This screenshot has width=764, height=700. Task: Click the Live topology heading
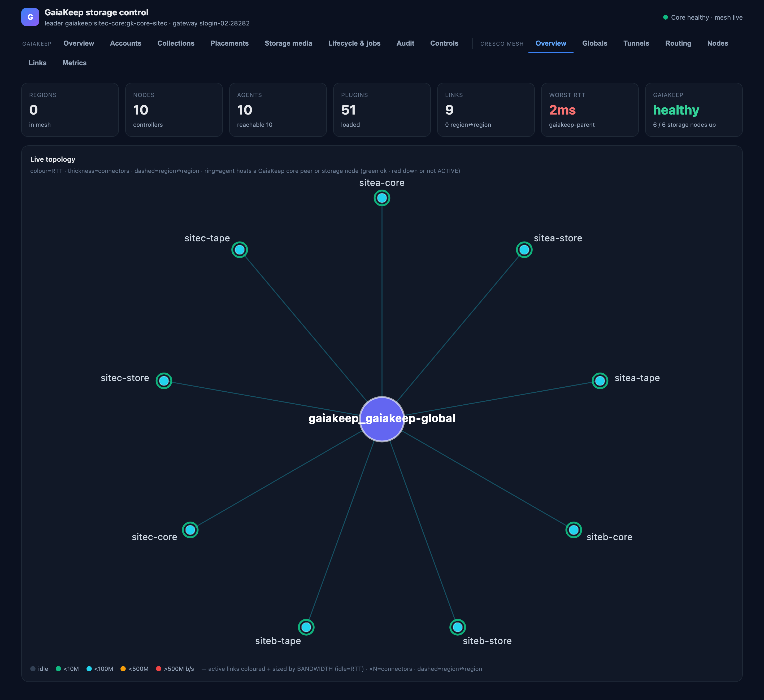click(53, 159)
